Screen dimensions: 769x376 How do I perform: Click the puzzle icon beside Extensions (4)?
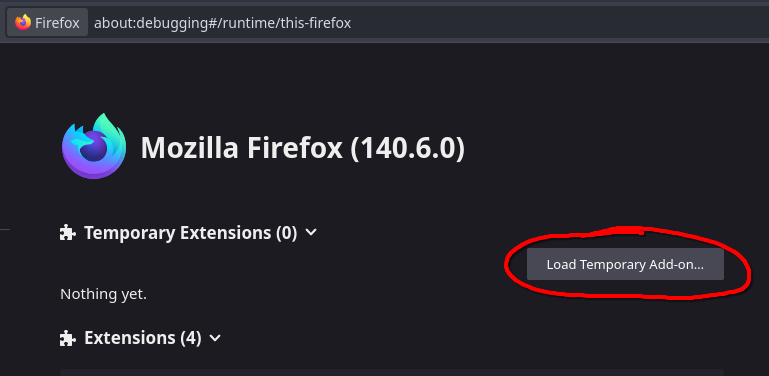pyautogui.click(x=67, y=338)
